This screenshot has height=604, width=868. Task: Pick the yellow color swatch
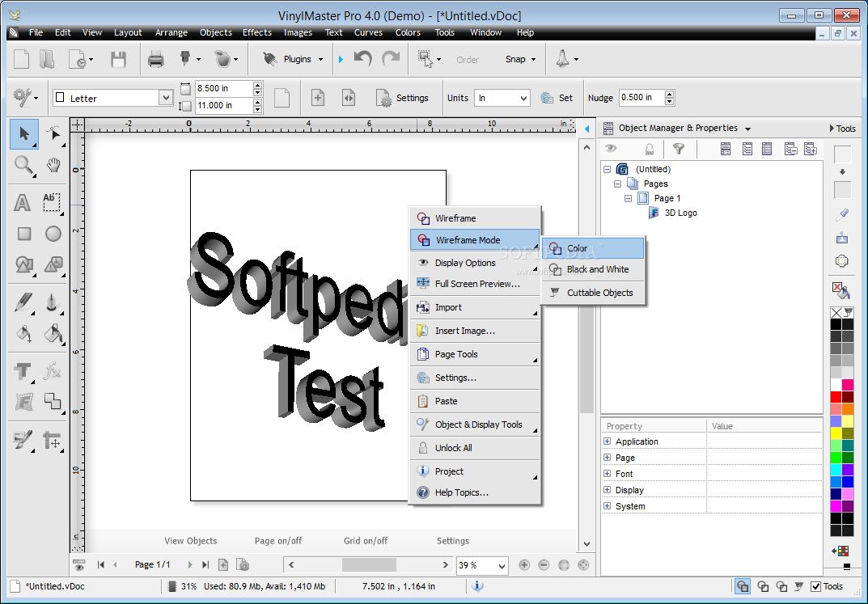click(836, 433)
